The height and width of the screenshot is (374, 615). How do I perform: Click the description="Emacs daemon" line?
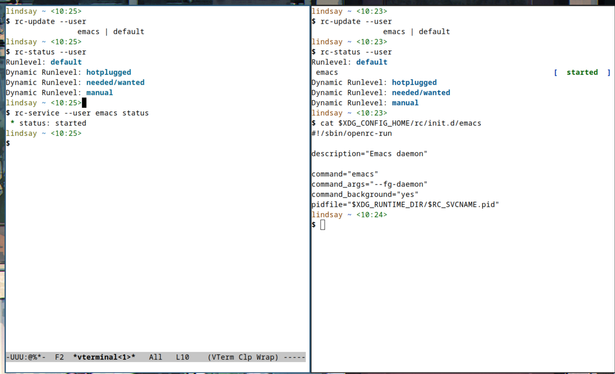pyautogui.click(x=369, y=154)
